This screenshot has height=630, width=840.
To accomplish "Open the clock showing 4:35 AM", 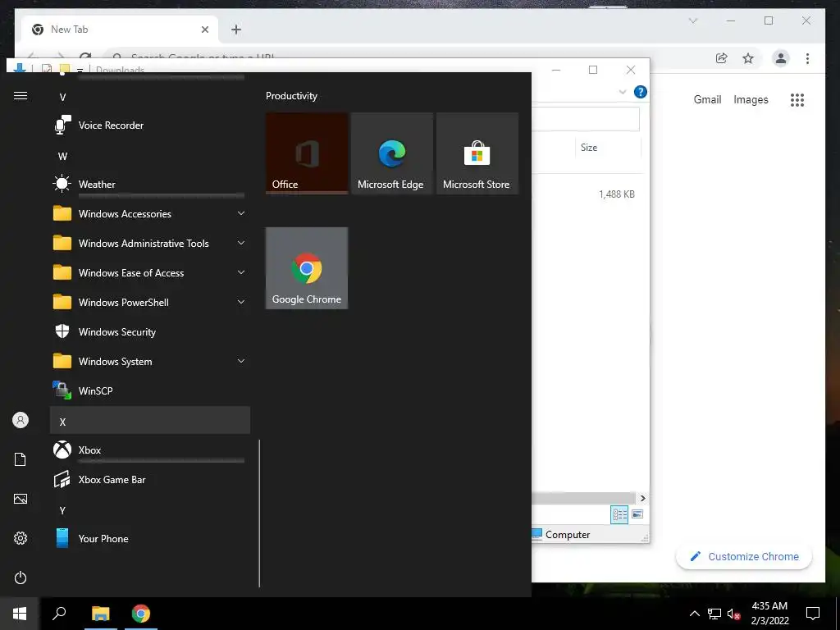I will click(x=769, y=614).
